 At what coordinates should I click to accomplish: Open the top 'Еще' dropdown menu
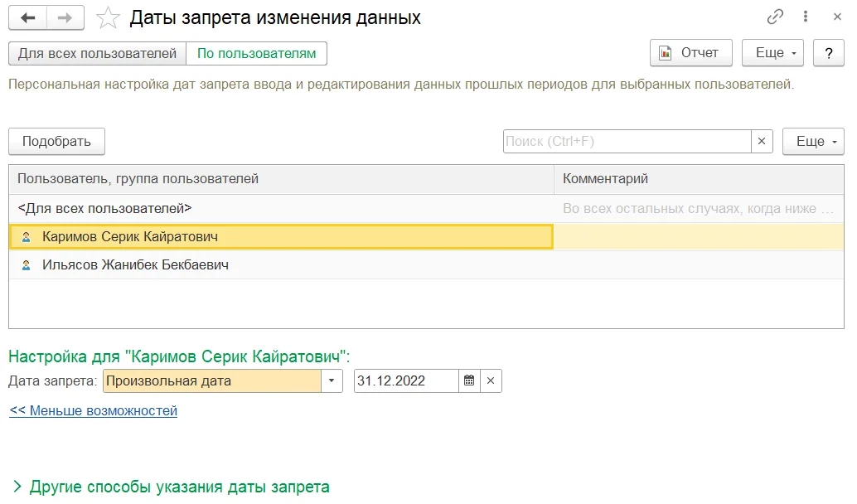[x=772, y=53]
